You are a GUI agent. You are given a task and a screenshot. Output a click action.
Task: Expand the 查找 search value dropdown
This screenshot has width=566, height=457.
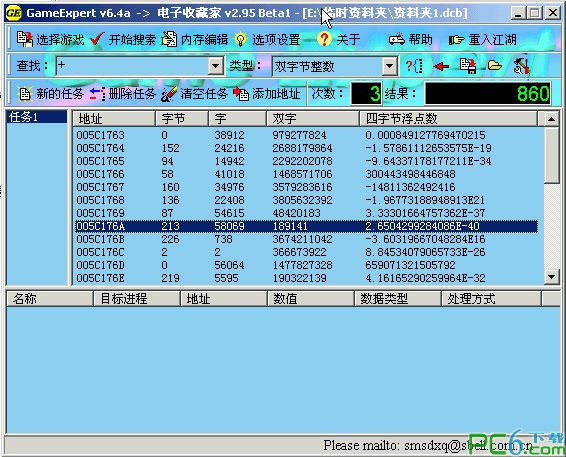(215, 66)
